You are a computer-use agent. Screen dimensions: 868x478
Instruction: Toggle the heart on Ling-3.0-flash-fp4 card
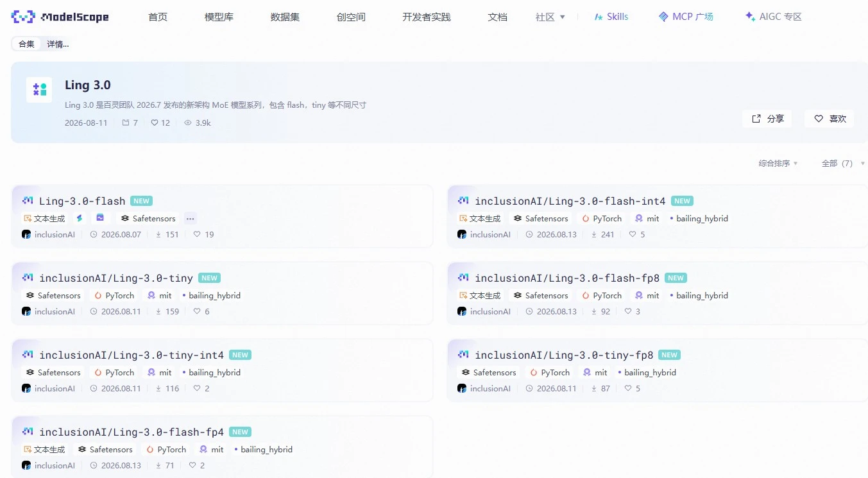coord(192,465)
